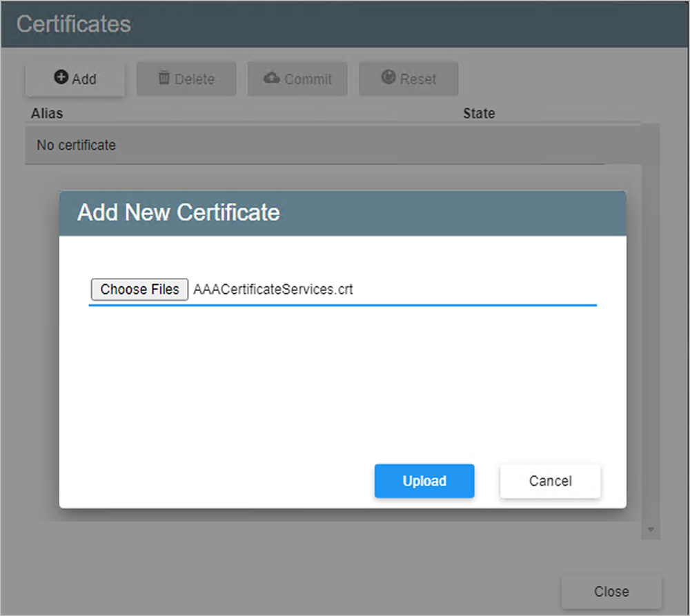690x616 pixels.
Task: Select the 'No certificate' row
Action: pyautogui.click(x=76, y=146)
